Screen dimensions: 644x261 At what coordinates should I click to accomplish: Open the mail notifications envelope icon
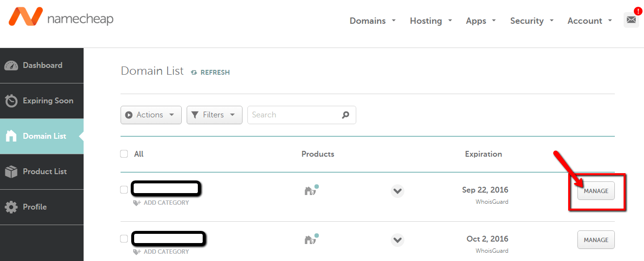[x=631, y=20]
